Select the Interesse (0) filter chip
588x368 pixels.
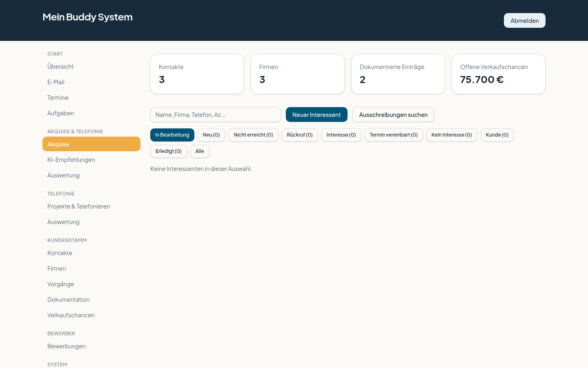click(x=341, y=135)
